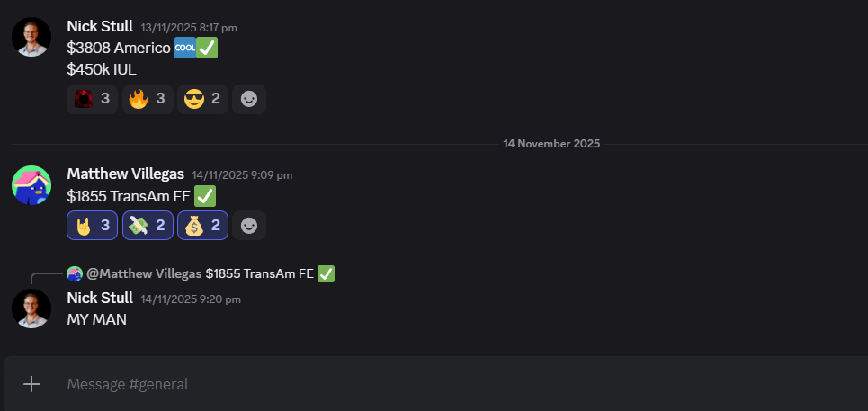The image size is (868, 411).
Task: Toggle the rock hand reaction on Matthew's message
Action: coord(92,225)
